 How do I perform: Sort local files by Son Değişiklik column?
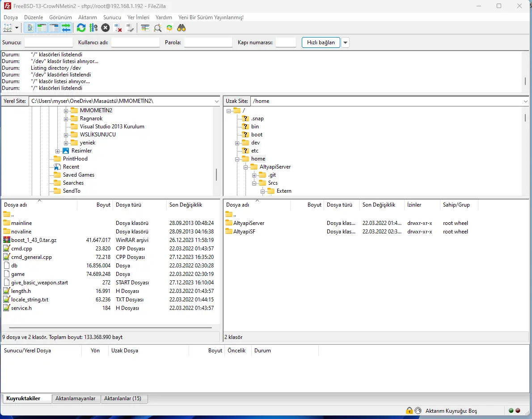tap(193, 204)
